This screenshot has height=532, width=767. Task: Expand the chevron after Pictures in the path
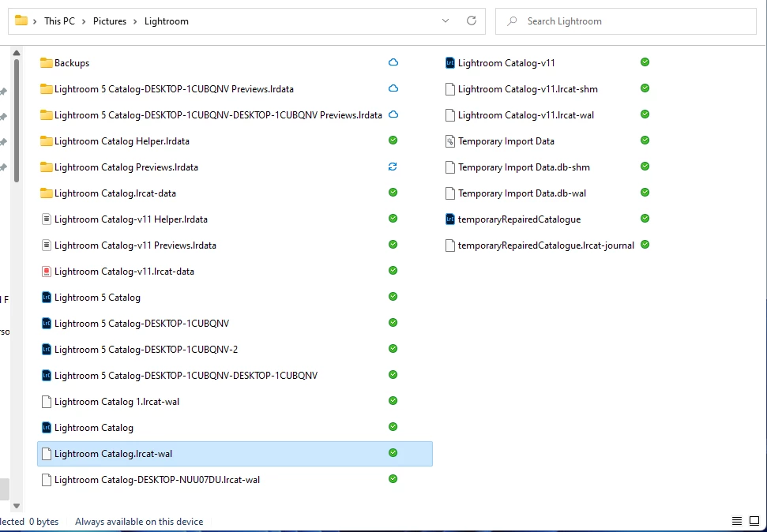[x=135, y=21]
